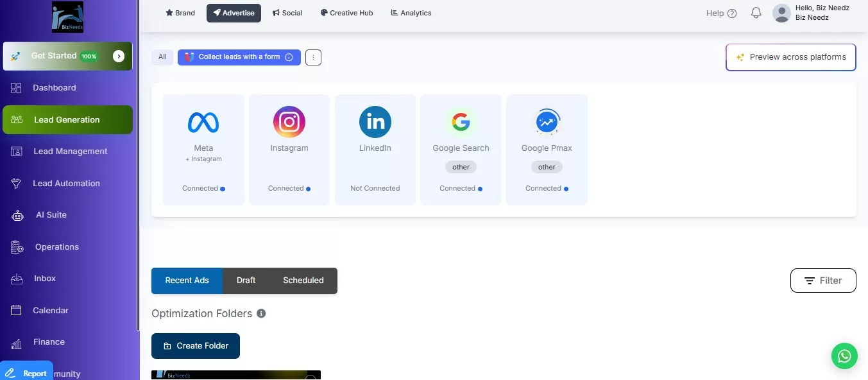Open the notifications bell icon
The width and height of the screenshot is (868, 380).
coord(756,13)
